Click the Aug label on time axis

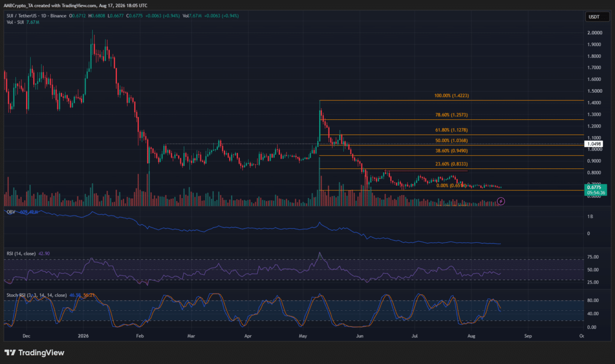pyautogui.click(x=471, y=337)
